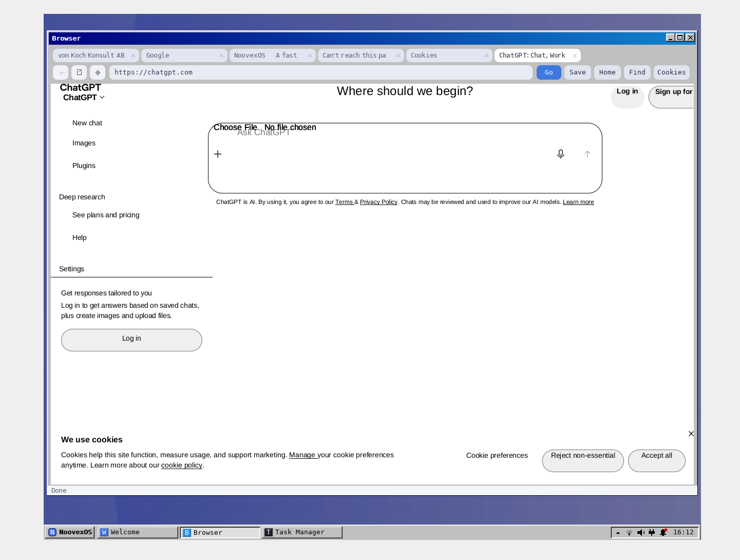Expand the ChatGPT model dropdown
Viewport: 740px width, 560px height.
click(x=84, y=98)
